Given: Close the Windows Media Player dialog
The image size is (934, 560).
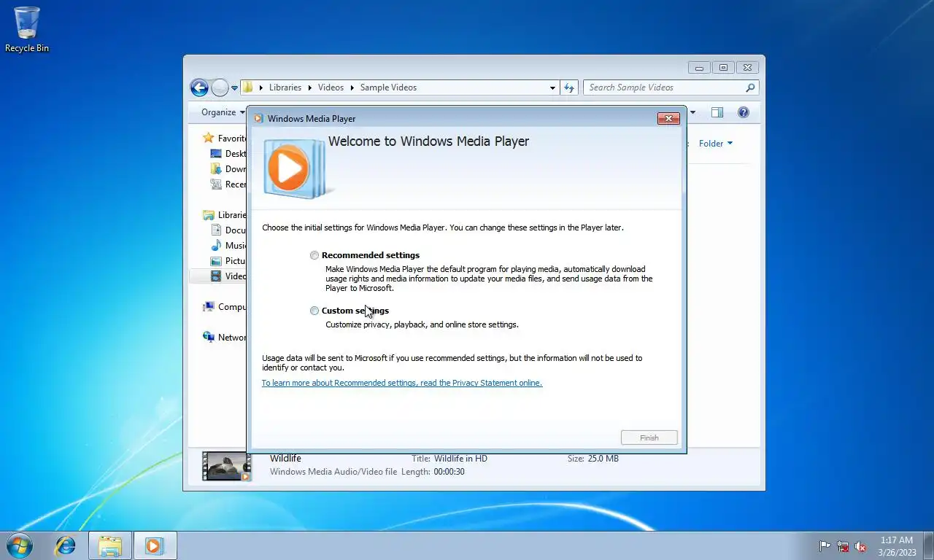Looking at the screenshot, I should (x=668, y=118).
